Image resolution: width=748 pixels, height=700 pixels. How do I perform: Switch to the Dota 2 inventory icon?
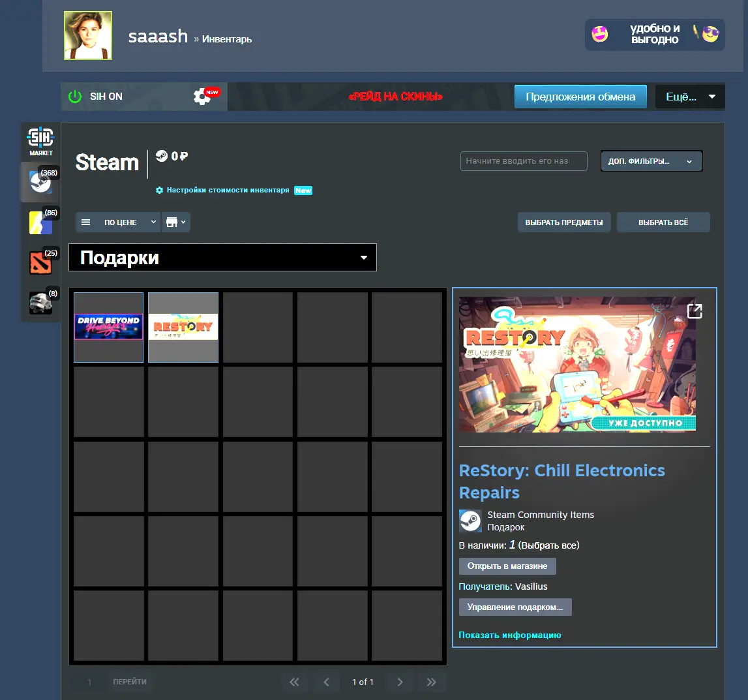point(41,262)
